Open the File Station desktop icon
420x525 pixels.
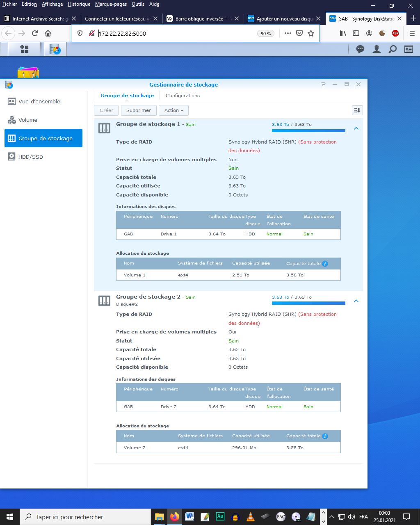(28, 73)
